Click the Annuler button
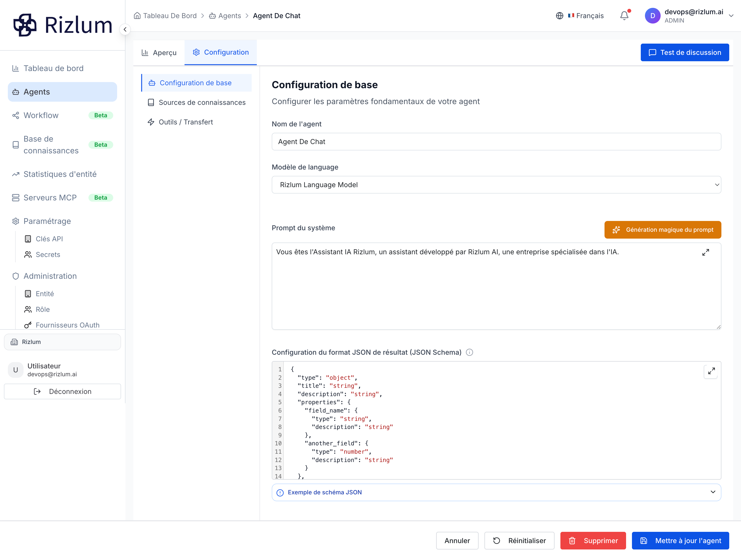Viewport: 741px width, 560px height. (457, 541)
